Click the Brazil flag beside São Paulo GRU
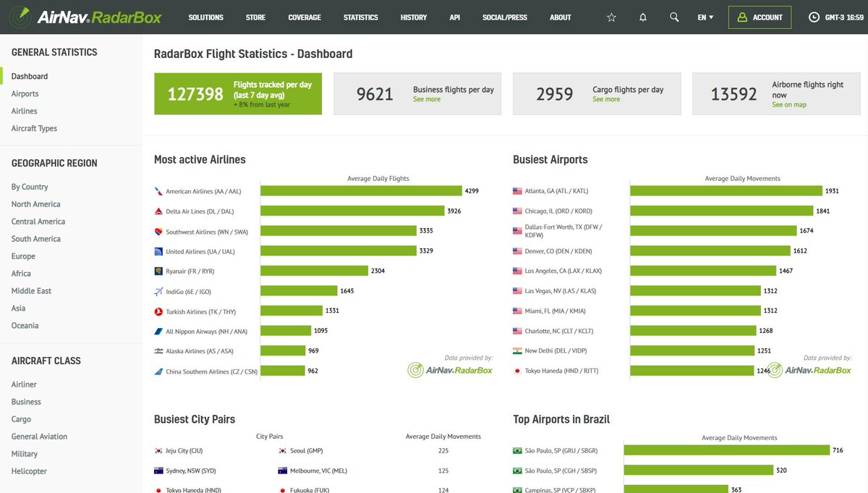 tap(517, 450)
